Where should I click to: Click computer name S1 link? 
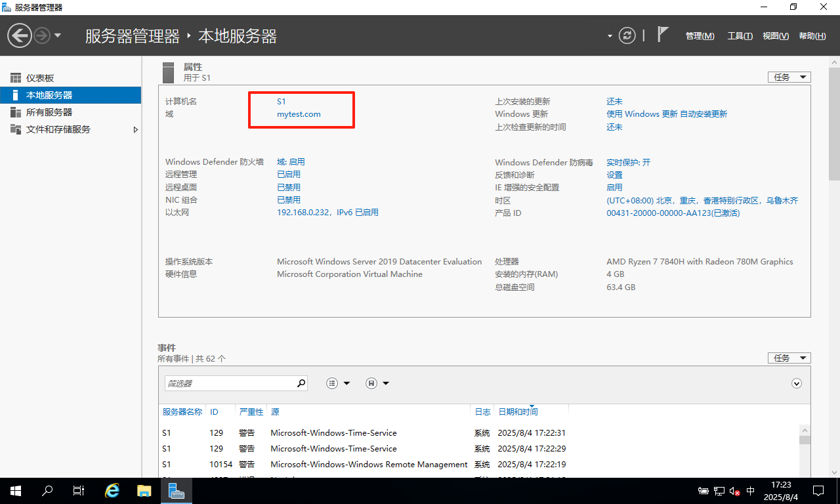click(x=282, y=102)
